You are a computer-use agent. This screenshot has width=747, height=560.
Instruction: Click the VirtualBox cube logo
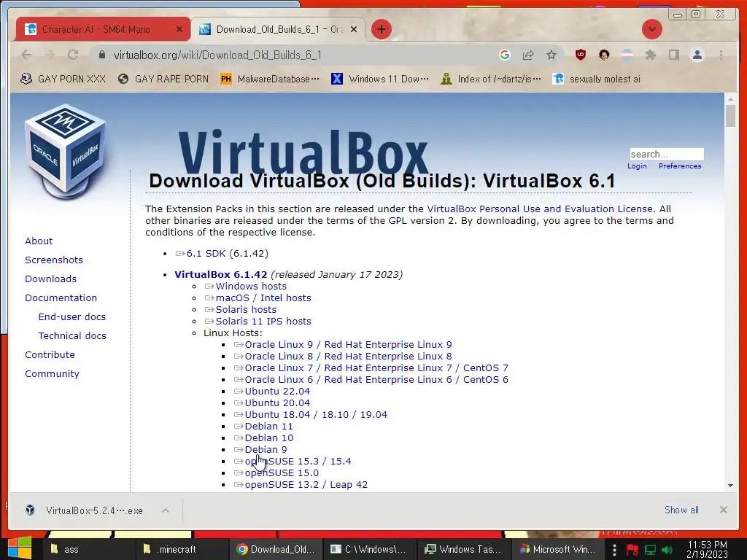click(x=65, y=151)
